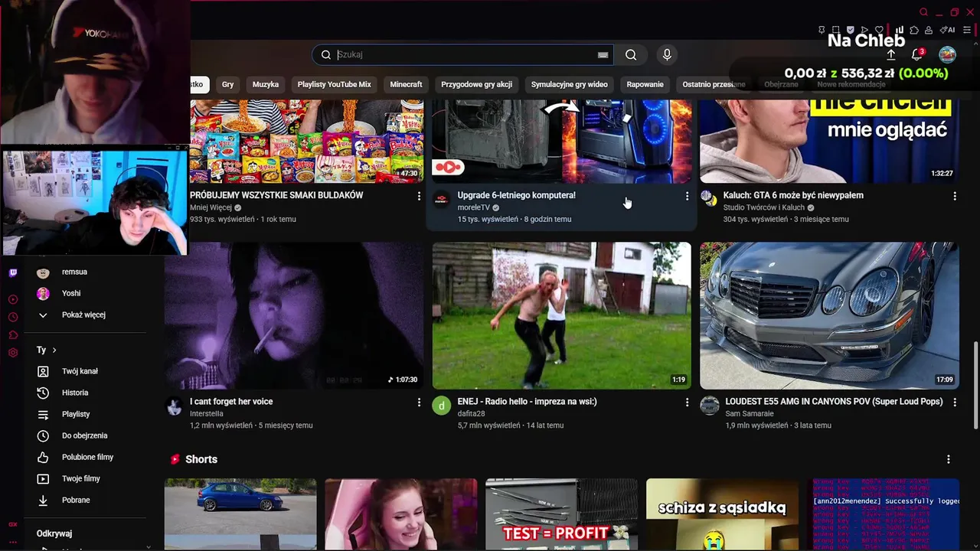Play the ENEJ Radio hello thumbnail
Viewport: 980px width, 551px height.
coord(561,315)
